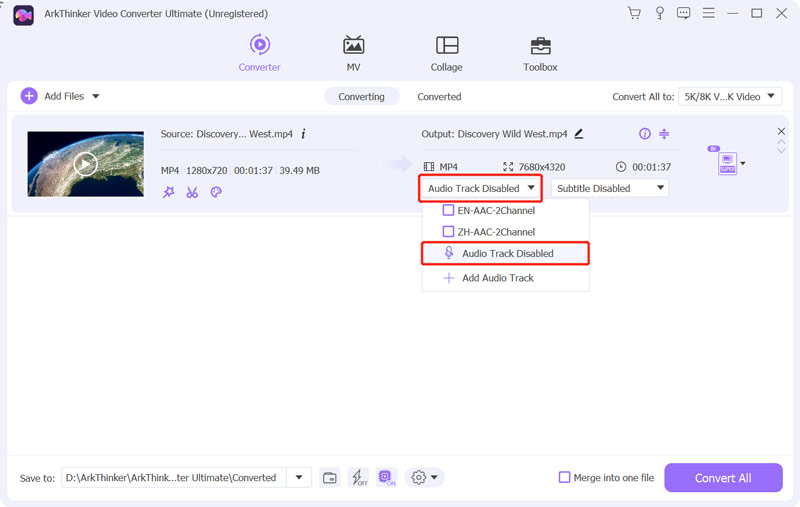Select Audio Track Disabled menu option
This screenshot has height=507, width=800.
pos(505,254)
